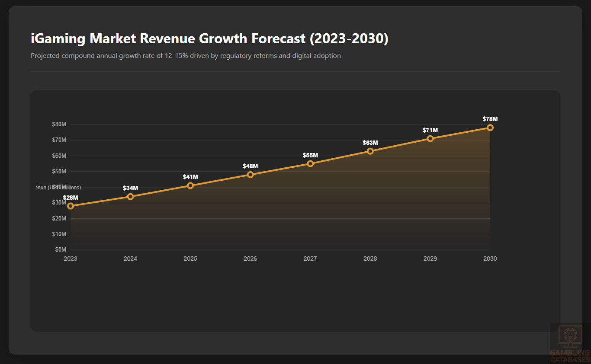Viewport: 591px width, 364px height.
Task: Click the $10M y-axis tick label
Action: (59, 234)
